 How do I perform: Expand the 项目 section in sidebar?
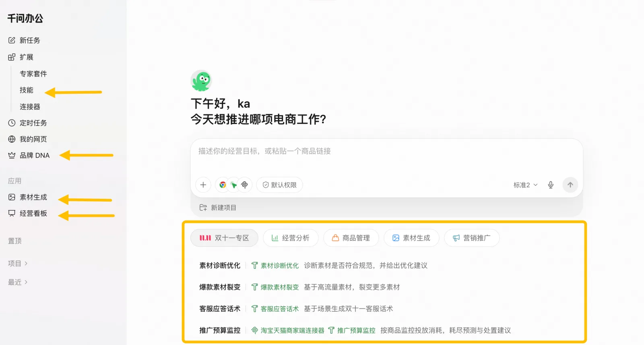(18, 263)
